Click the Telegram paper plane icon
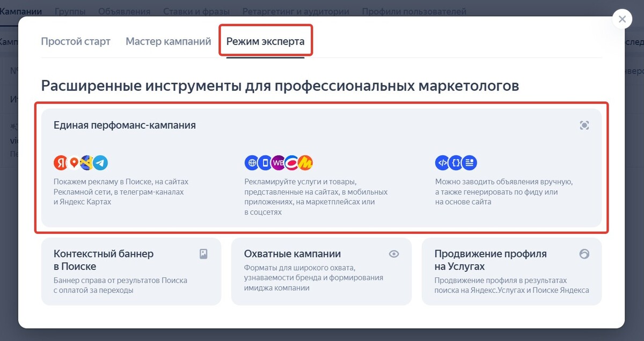 pos(100,162)
